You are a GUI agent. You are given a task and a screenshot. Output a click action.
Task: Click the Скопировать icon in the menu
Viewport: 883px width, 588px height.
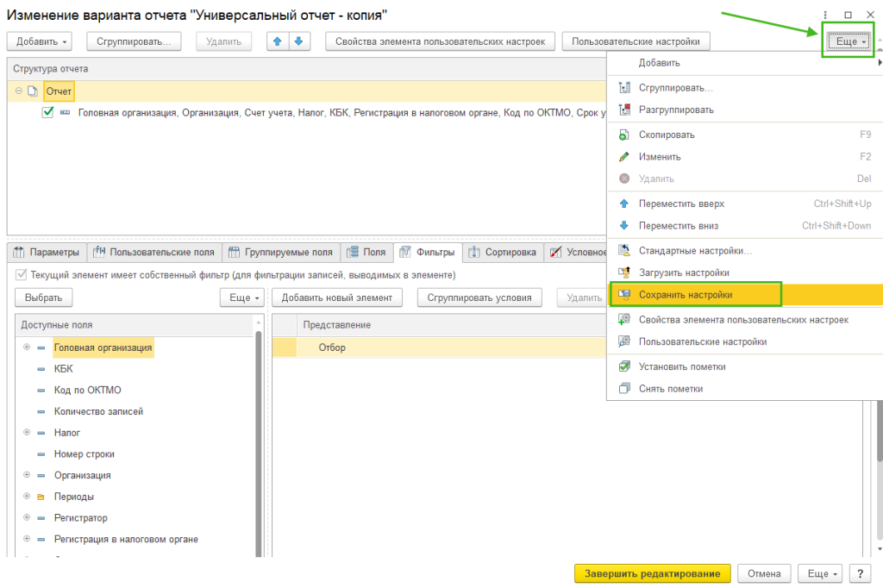point(625,135)
